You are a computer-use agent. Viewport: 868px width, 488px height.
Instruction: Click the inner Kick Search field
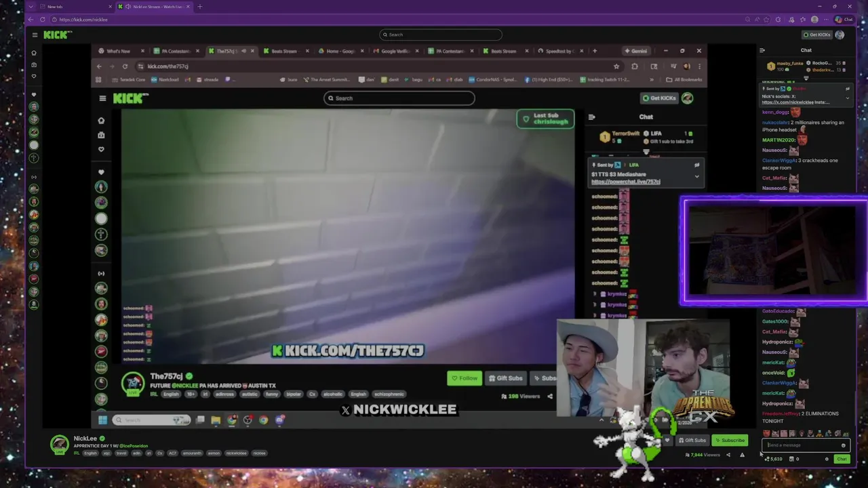coord(399,98)
